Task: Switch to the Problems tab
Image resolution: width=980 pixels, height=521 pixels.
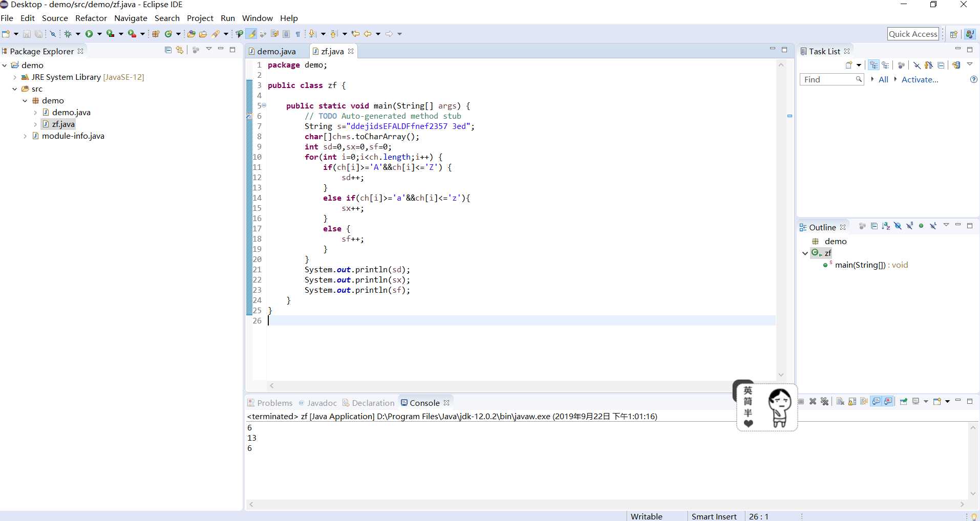Action: point(270,403)
